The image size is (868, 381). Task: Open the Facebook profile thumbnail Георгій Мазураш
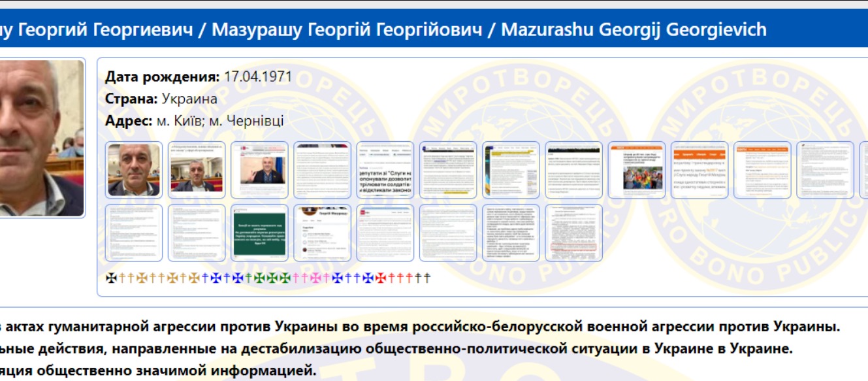(321, 233)
